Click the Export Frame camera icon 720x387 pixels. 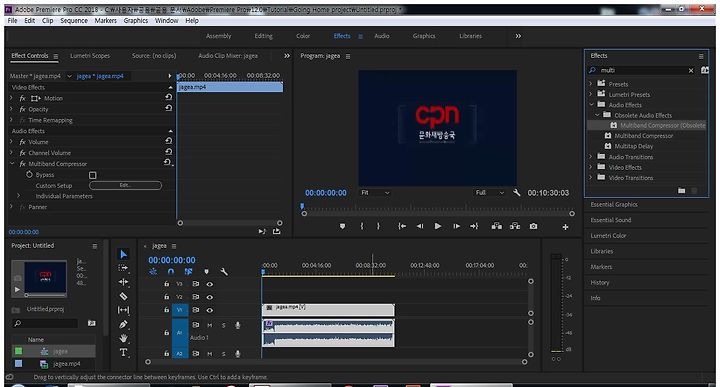coord(533,226)
